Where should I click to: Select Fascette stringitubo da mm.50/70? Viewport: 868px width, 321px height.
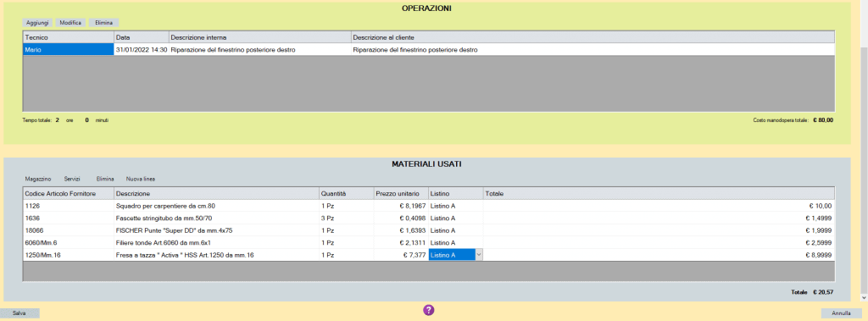pyautogui.click(x=216, y=218)
